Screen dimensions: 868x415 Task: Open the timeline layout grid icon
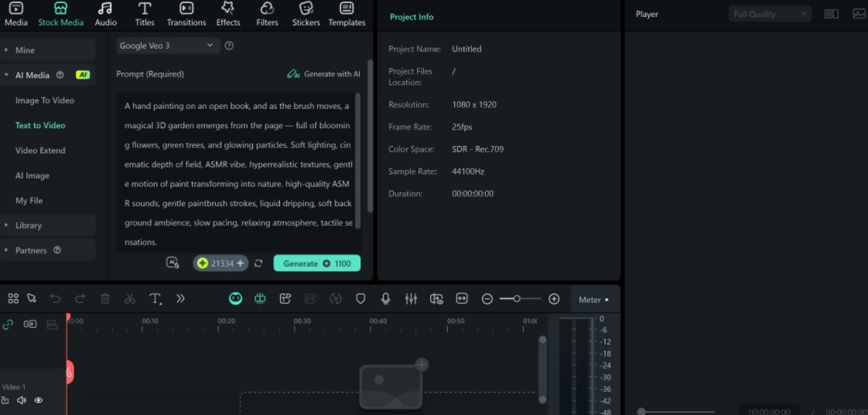[x=13, y=298]
